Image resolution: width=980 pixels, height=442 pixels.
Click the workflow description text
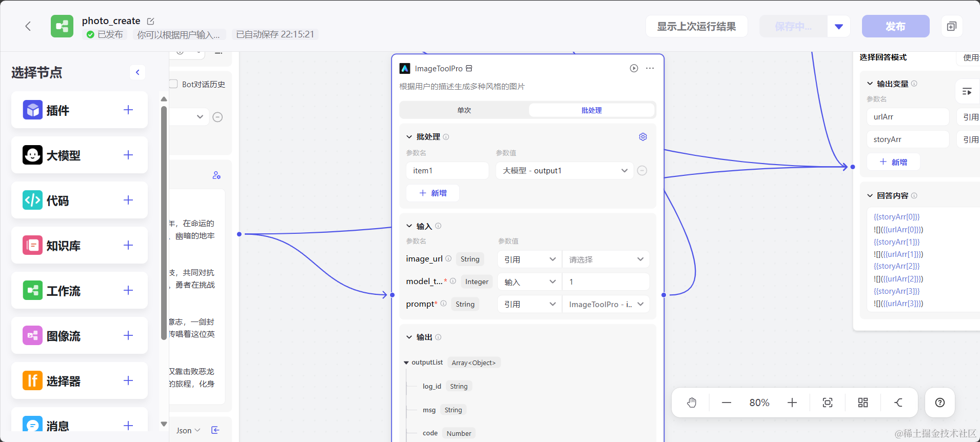click(178, 34)
